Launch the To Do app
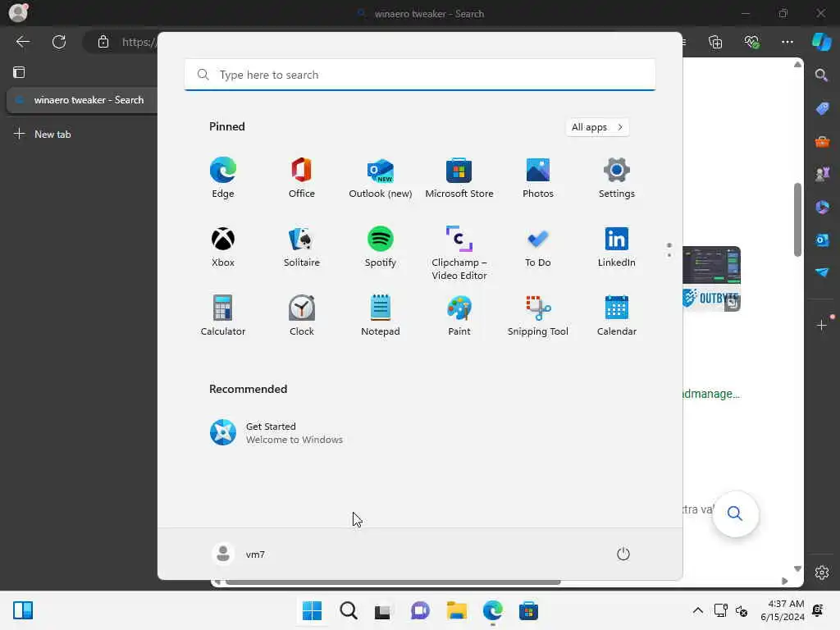This screenshot has height=630, width=840. [x=538, y=246]
